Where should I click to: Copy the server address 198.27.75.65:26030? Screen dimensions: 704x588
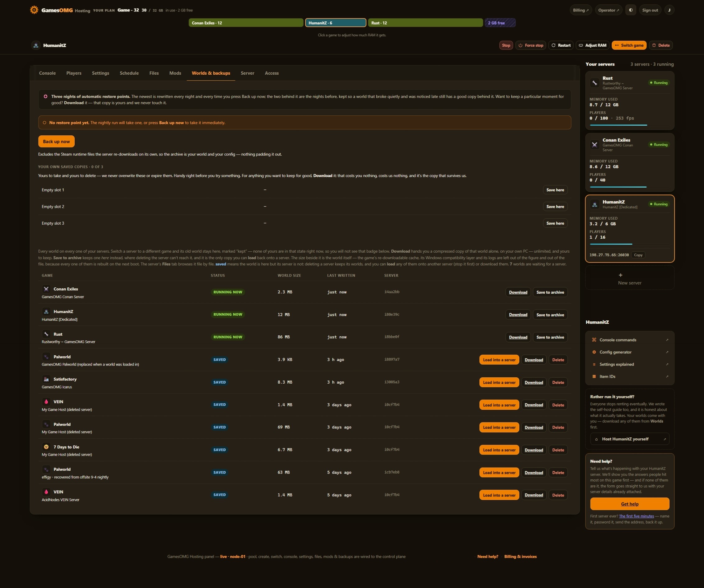coord(638,255)
